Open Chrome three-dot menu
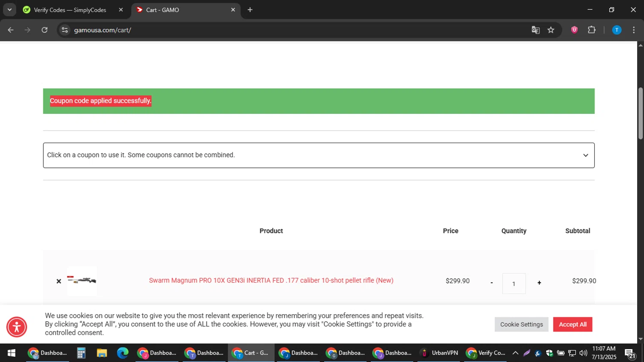 click(634, 30)
